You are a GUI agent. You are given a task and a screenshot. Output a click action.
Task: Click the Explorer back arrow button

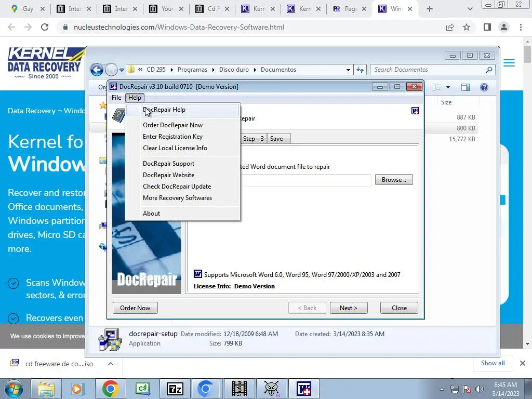click(97, 70)
